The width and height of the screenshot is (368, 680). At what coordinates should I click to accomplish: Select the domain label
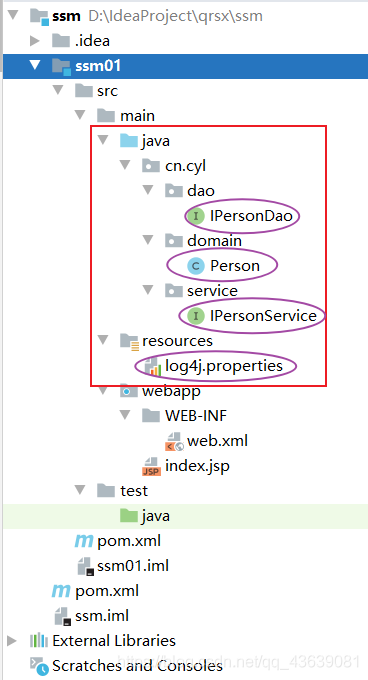[215, 240]
